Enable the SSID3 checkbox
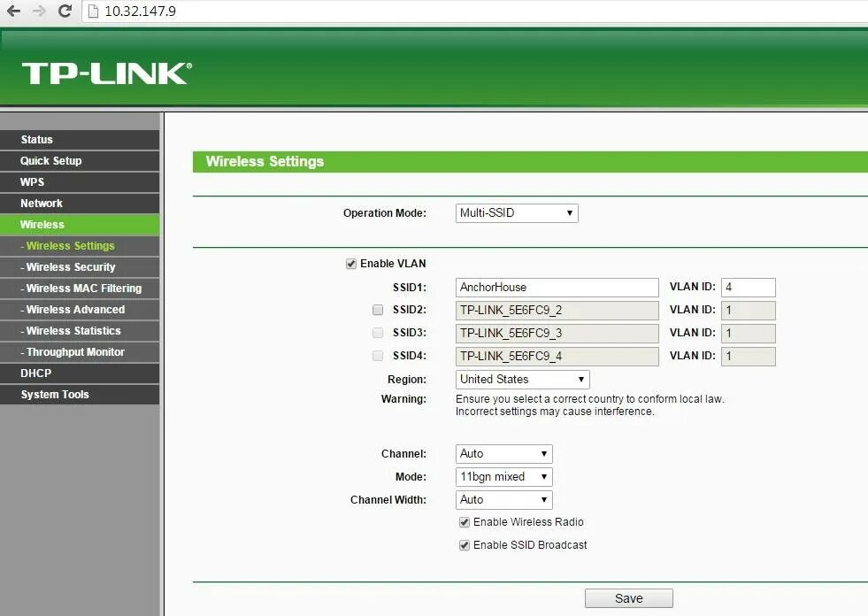This screenshot has width=868, height=616. [378, 333]
